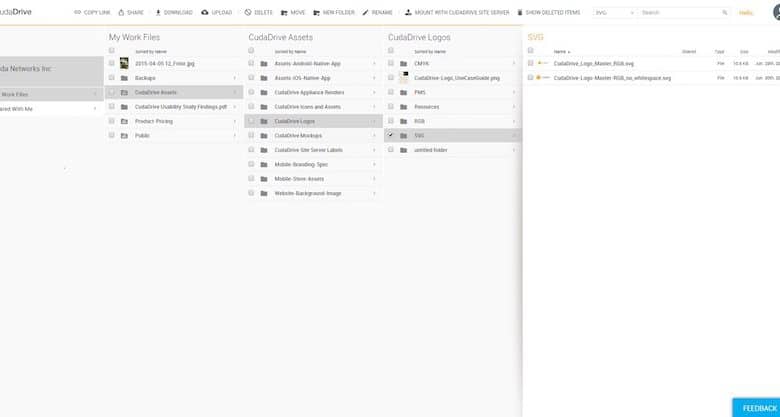
Task: Sort the SVG list by Type column
Action: click(720, 52)
